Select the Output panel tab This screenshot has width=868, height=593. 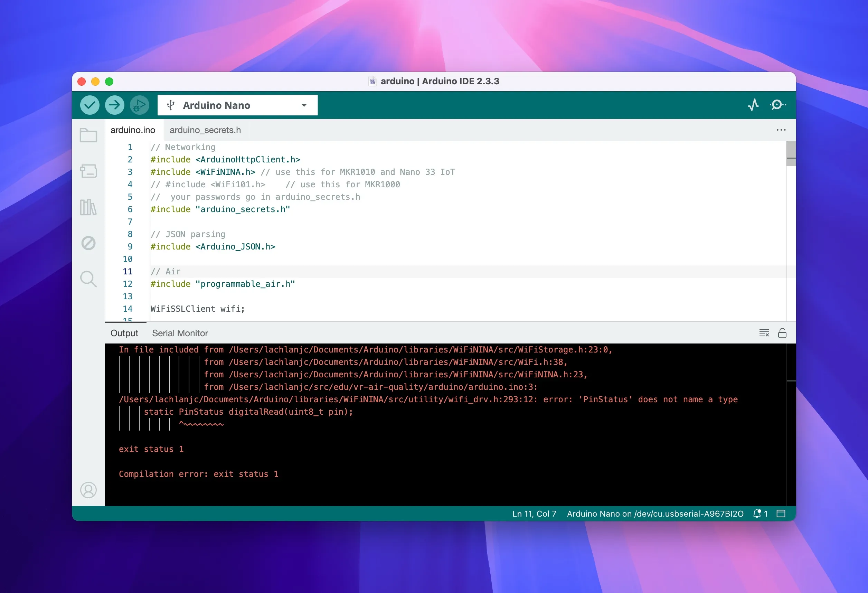pos(124,333)
